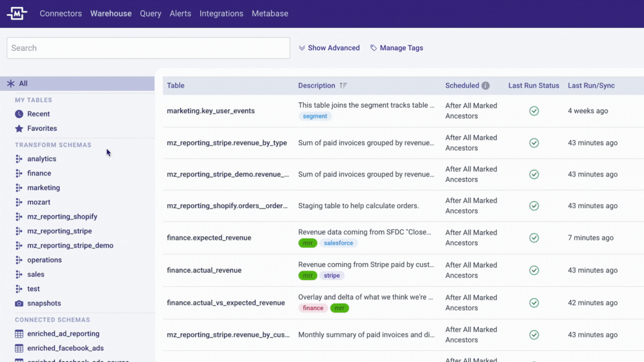
Task: Open the mz_reporting_shopify.orders__order... table
Action: pyautogui.click(x=227, y=206)
